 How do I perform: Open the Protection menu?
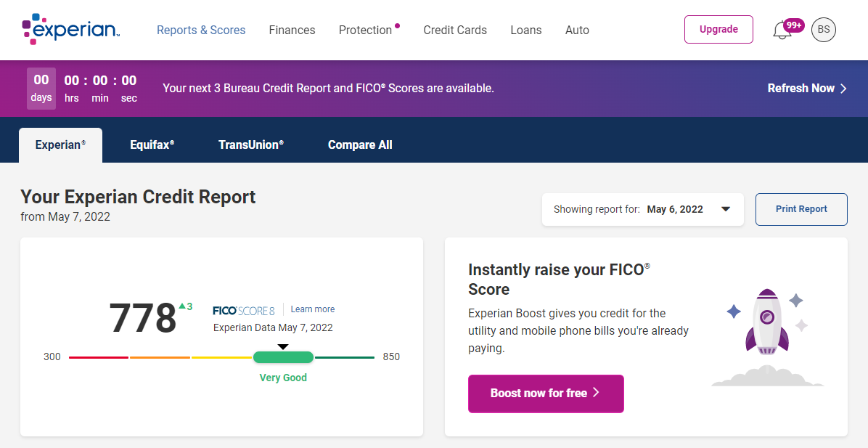tap(365, 30)
